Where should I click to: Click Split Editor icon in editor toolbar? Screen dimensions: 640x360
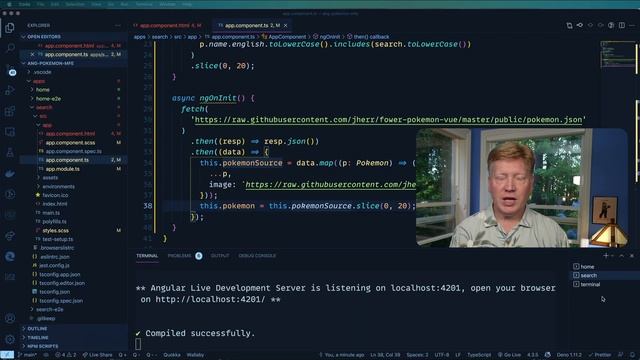click(x=622, y=25)
